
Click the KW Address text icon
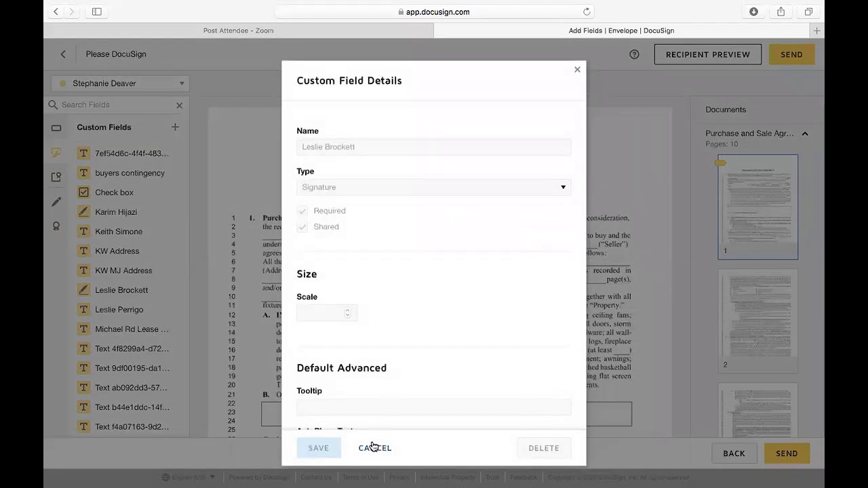point(83,251)
